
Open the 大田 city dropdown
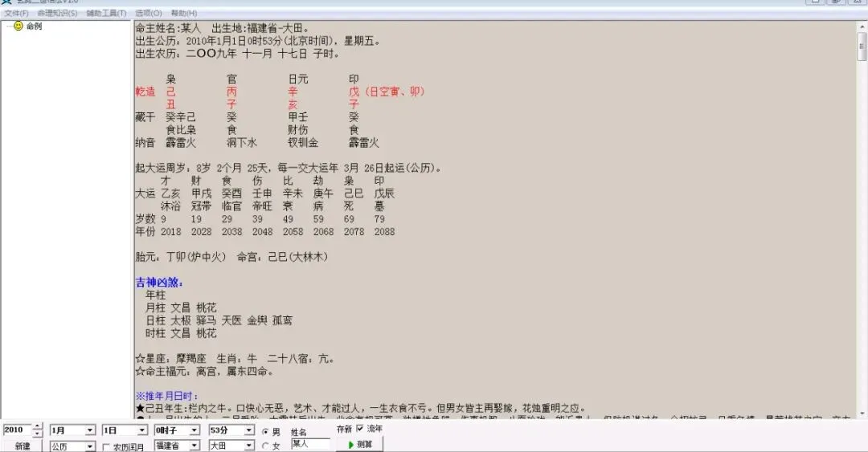248,446
